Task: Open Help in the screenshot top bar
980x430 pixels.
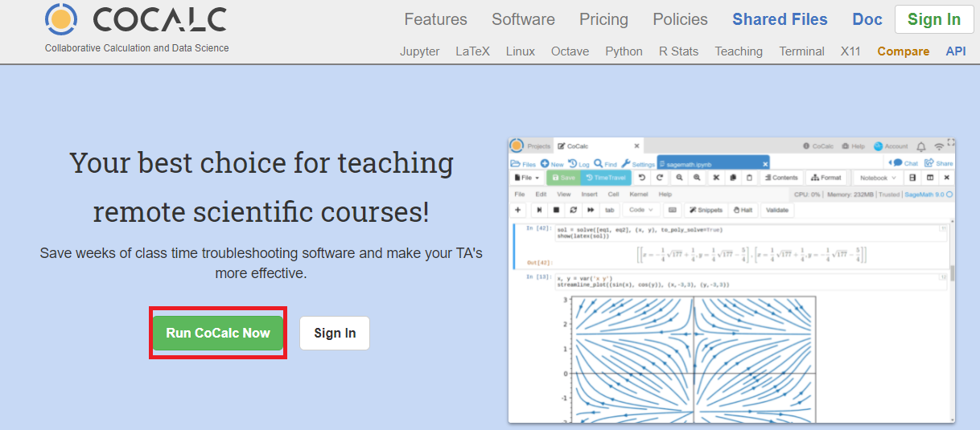Action: pos(853,146)
